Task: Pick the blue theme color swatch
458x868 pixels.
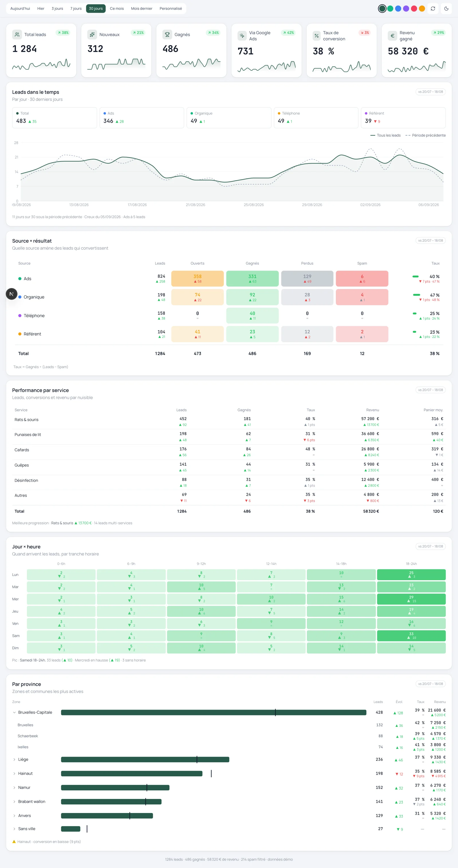Action: click(398, 9)
